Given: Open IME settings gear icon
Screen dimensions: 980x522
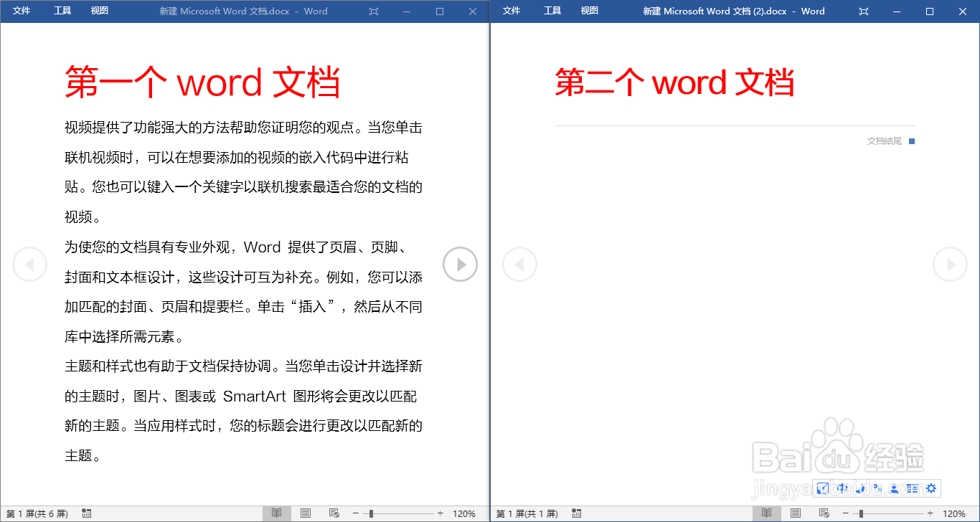Looking at the screenshot, I should pyautogui.click(x=931, y=488).
